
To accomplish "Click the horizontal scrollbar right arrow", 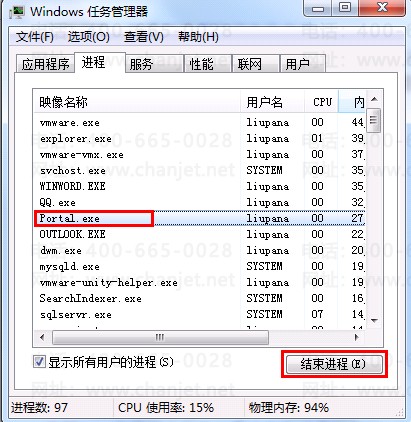I will (357, 337).
